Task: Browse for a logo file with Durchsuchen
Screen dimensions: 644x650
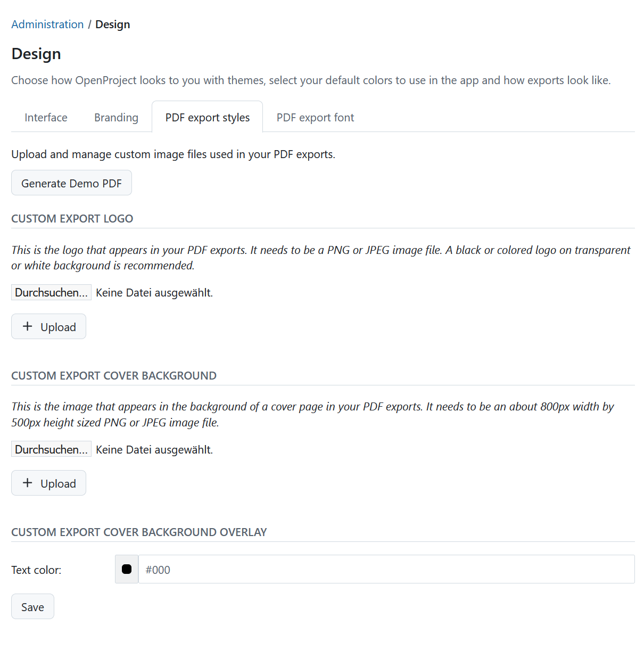Action: click(x=51, y=292)
